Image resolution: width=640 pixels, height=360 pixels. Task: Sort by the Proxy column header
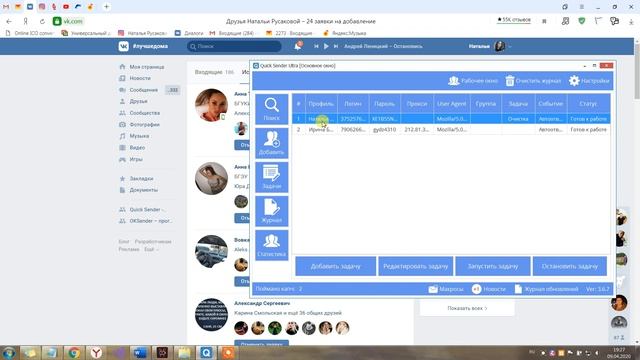[417, 104]
